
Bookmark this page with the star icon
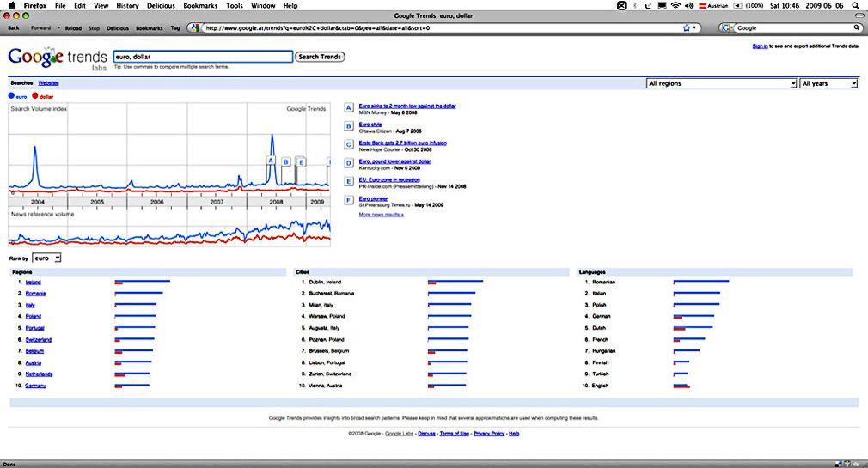point(687,27)
